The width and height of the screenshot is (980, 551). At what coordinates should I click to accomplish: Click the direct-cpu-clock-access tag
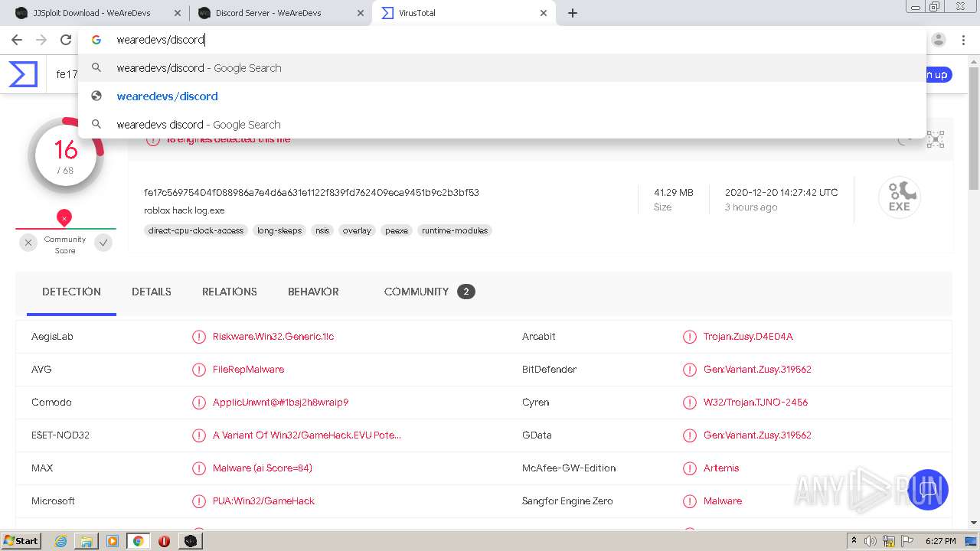pyautogui.click(x=196, y=230)
